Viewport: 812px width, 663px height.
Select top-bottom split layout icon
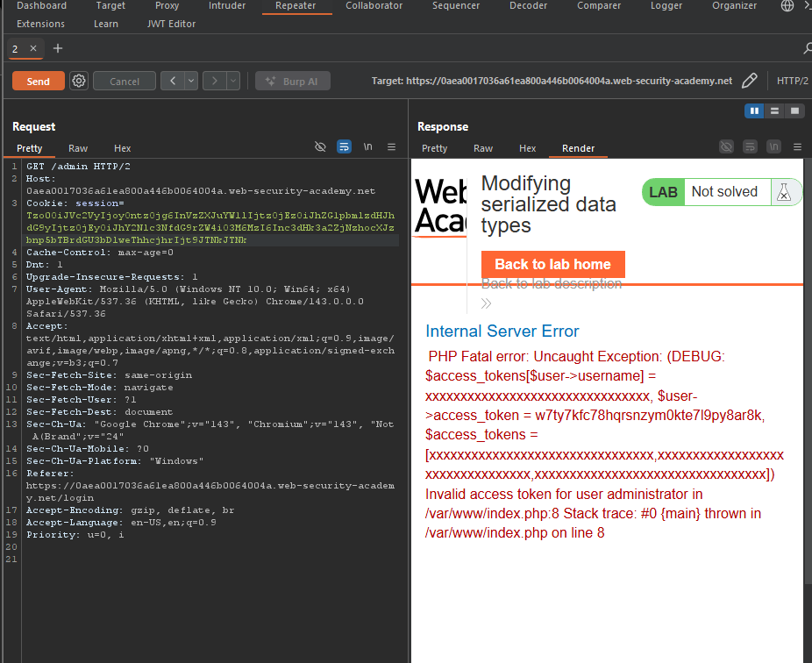774,110
